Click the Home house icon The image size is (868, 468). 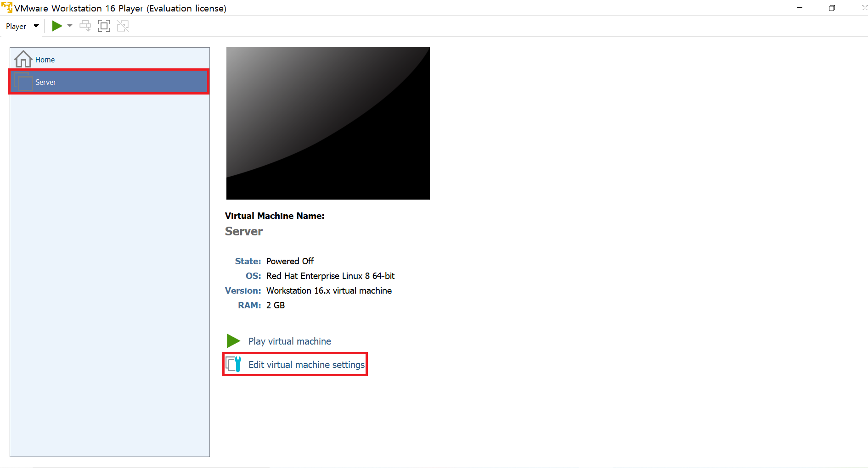point(23,59)
